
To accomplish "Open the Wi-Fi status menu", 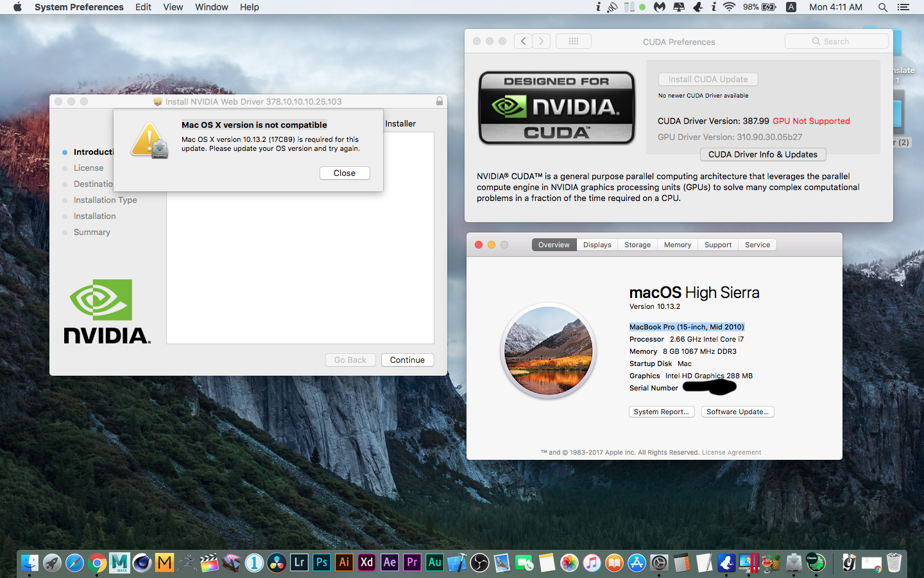I will [x=729, y=7].
